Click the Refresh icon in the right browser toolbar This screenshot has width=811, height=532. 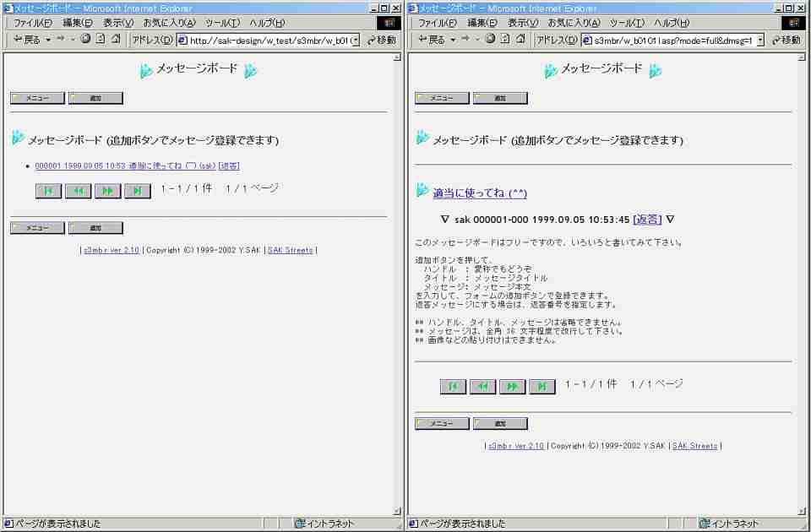coord(506,40)
